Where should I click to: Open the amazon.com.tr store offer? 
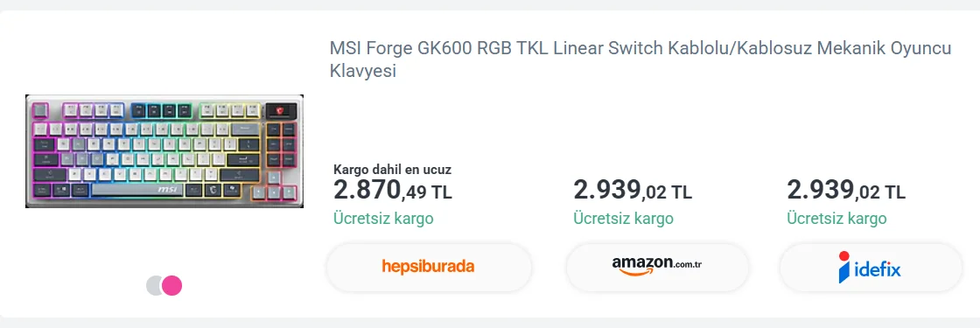[657, 267]
